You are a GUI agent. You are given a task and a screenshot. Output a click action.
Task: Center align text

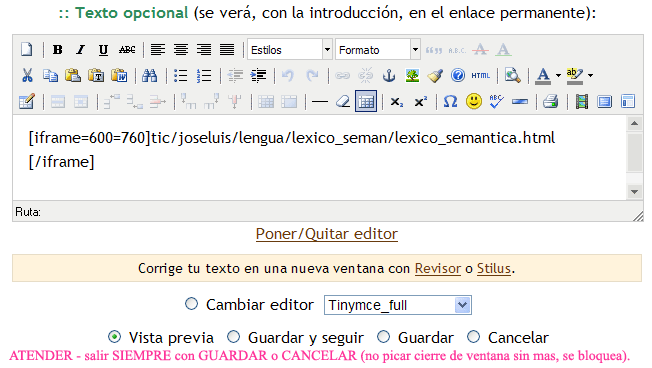click(181, 50)
